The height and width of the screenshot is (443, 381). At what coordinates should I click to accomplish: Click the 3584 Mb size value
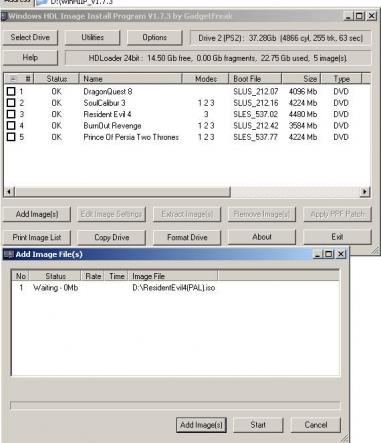(303, 126)
